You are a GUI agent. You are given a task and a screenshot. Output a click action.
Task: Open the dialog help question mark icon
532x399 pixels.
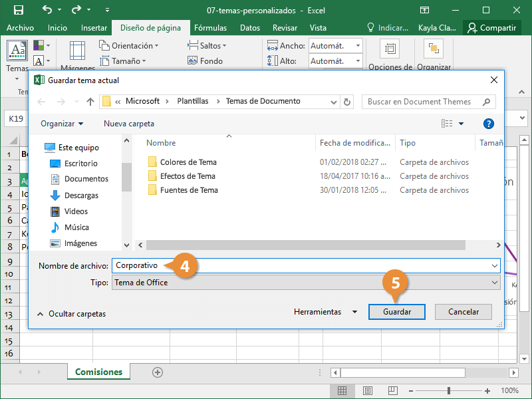[x=489, y=124]
